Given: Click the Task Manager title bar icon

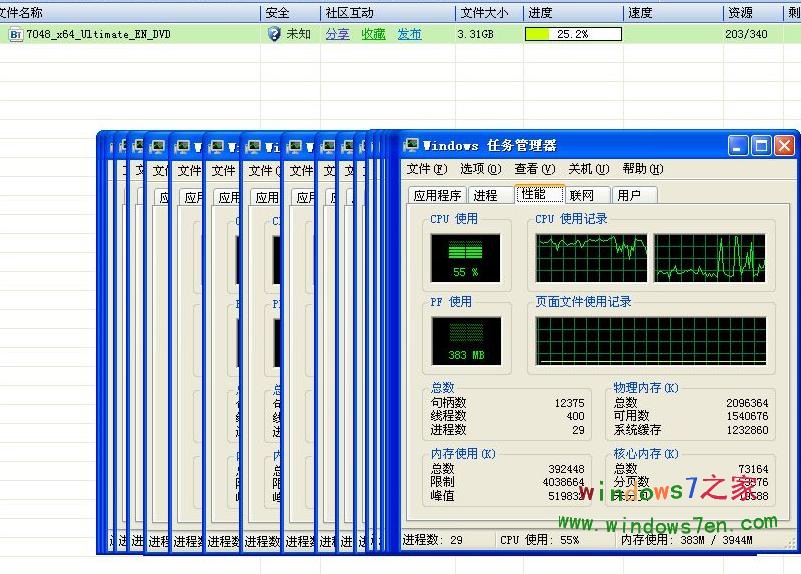Looking at the screenshot, I should [x=411, y=146].
